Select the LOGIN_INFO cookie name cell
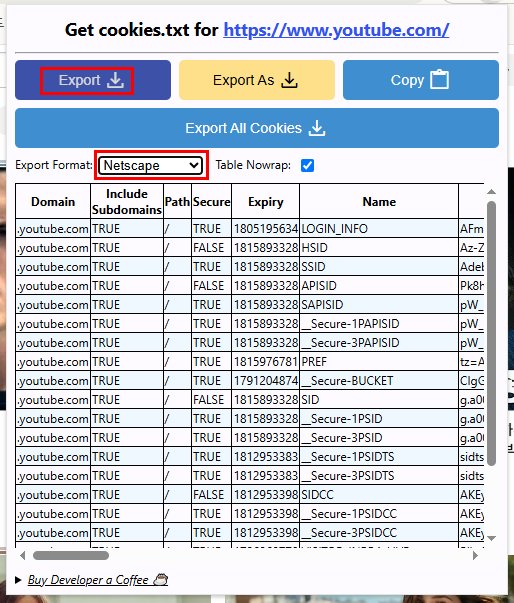The image size is (514, 603). (x=379, y=229)
